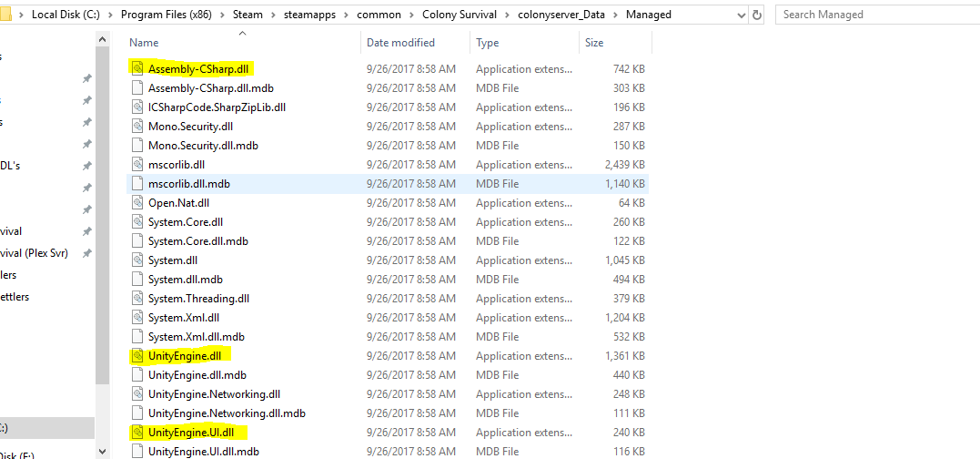Open the address bar history dropdown
980x469 pixels.
click(741, 15)
